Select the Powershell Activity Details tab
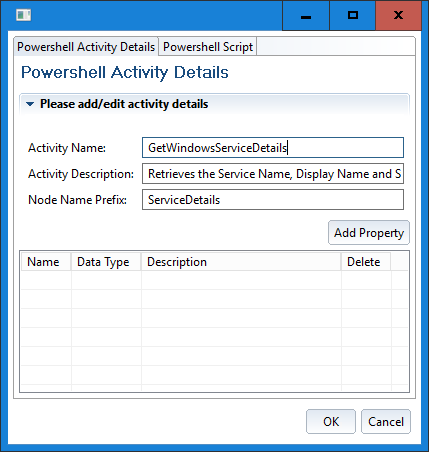 click(86, 47)
